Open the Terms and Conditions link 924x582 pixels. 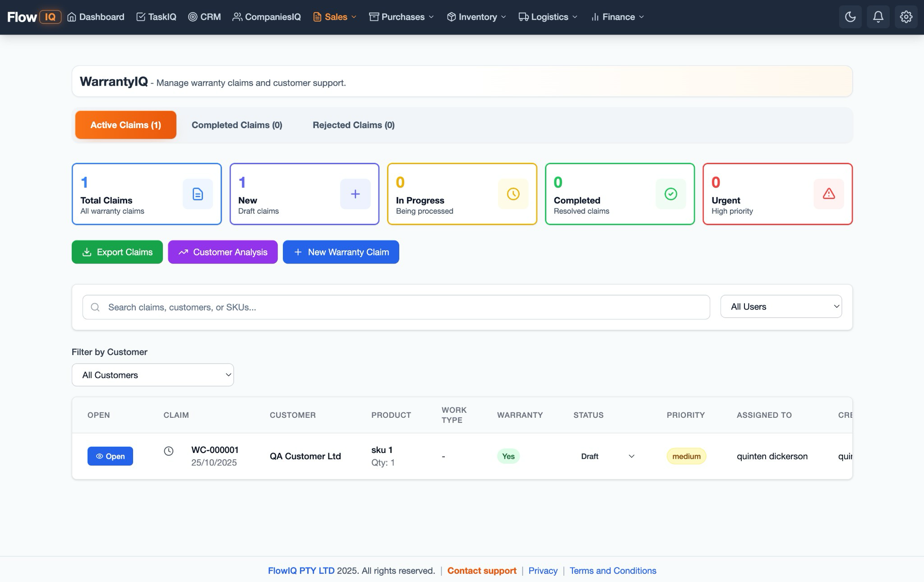pos(612,570)
